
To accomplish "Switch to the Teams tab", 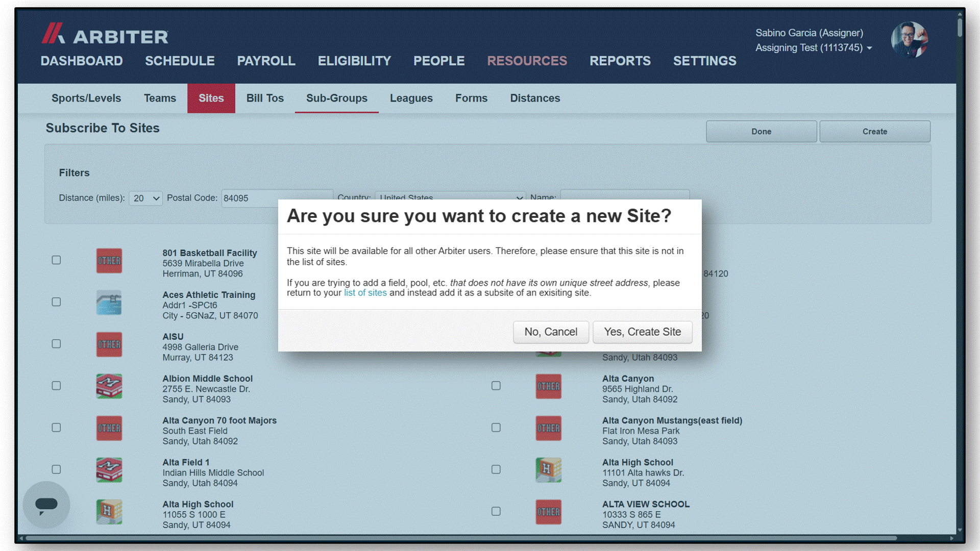I will (160, 98).
